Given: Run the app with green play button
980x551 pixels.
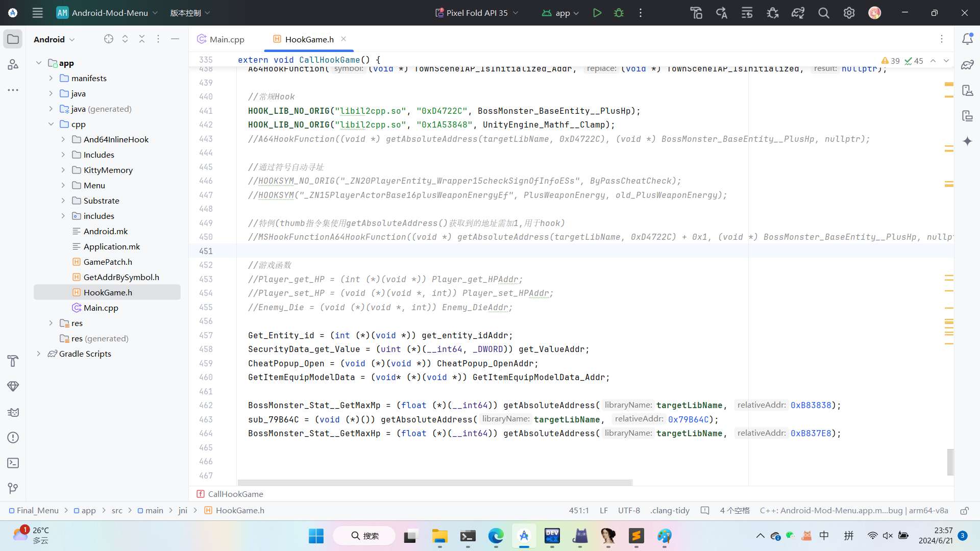Looking at the screenshot, I should [597, 13].
